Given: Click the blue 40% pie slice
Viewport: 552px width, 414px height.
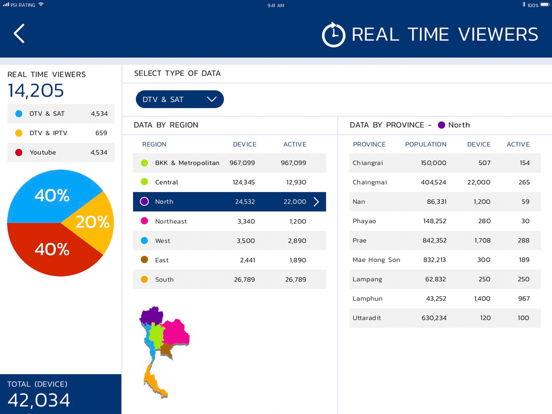Looking at the screenshot, I should [x=52, y=195].
